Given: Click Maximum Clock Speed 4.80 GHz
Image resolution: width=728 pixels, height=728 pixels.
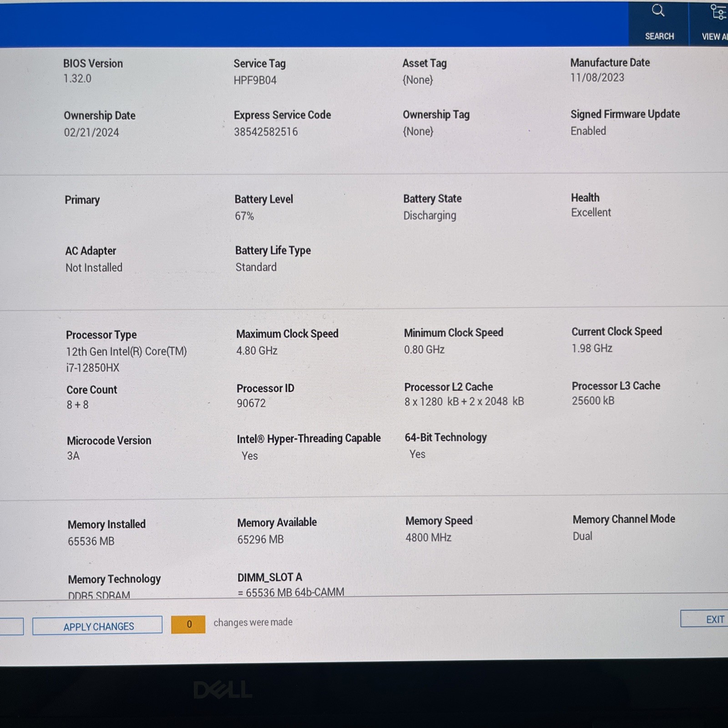Looking at the screenshot, I should click(257, 351).
